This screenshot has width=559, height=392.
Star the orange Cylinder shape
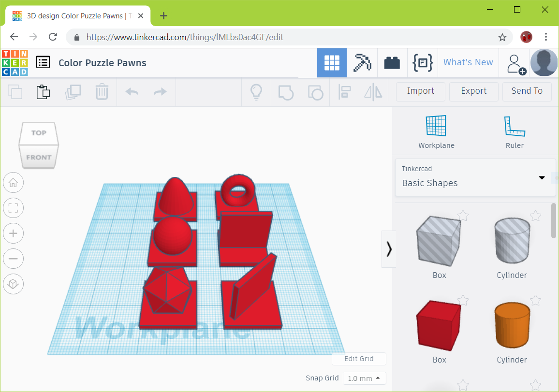tap(536, 300)
